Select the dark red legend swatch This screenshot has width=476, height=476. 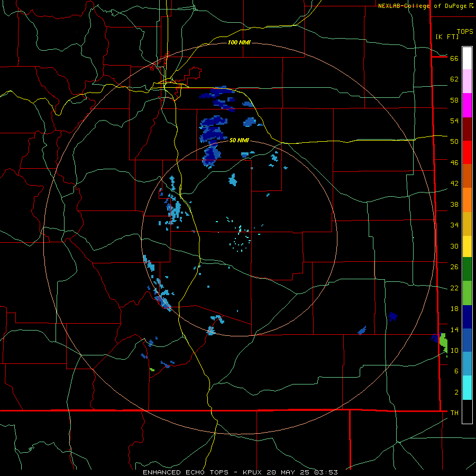pyautogui.click(x=467, y=129)
